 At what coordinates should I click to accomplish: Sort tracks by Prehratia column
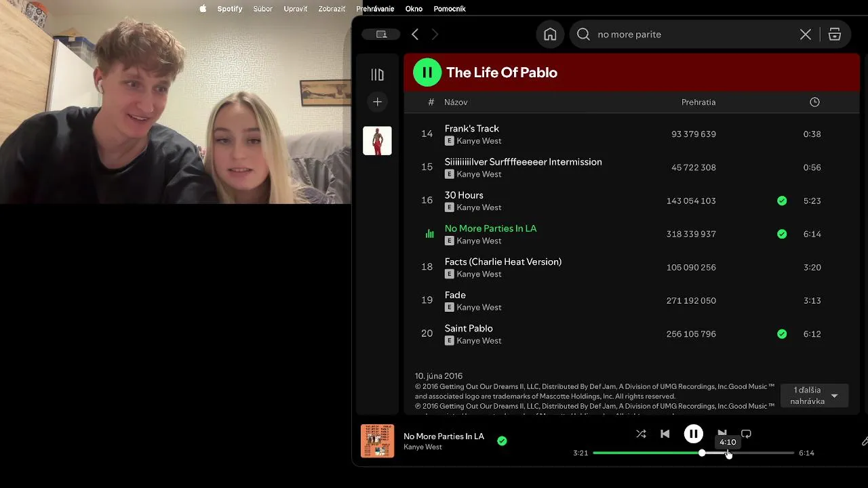coord(698,102)
